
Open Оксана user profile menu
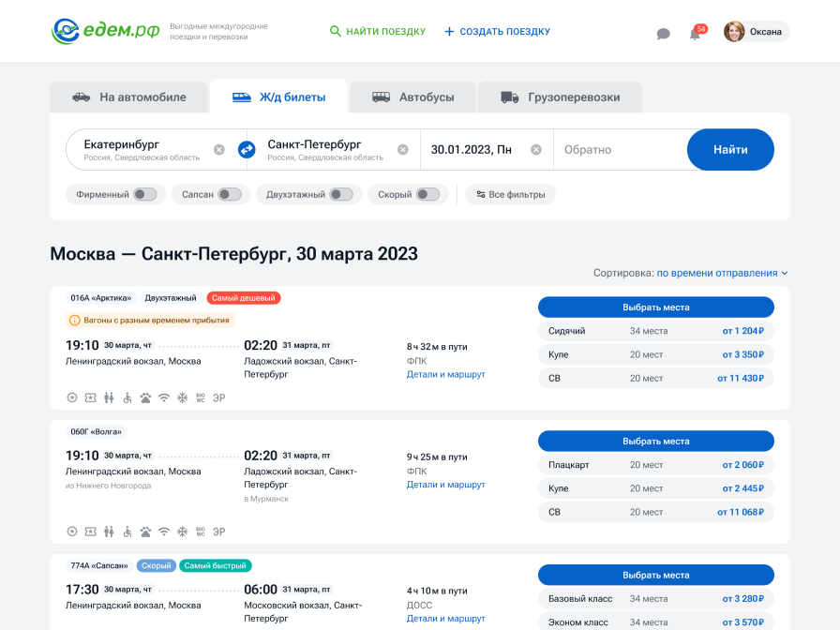click(x=756, y=32)
